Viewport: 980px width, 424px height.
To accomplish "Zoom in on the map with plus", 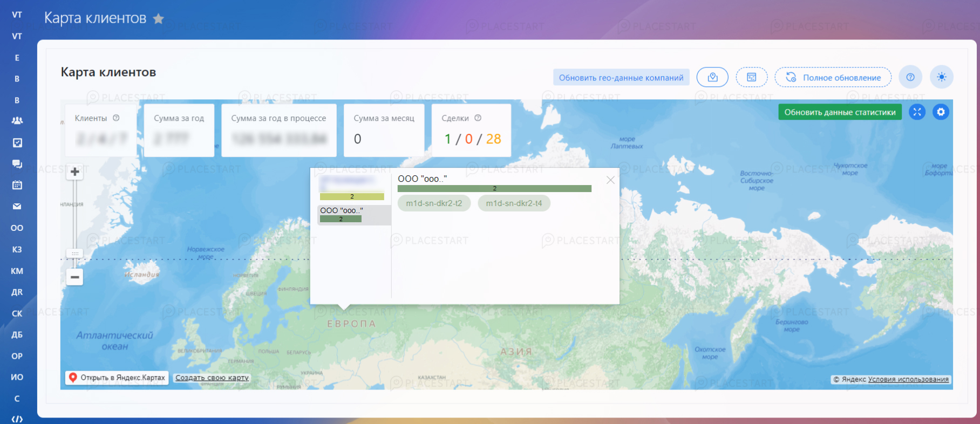I will [75, 172].
